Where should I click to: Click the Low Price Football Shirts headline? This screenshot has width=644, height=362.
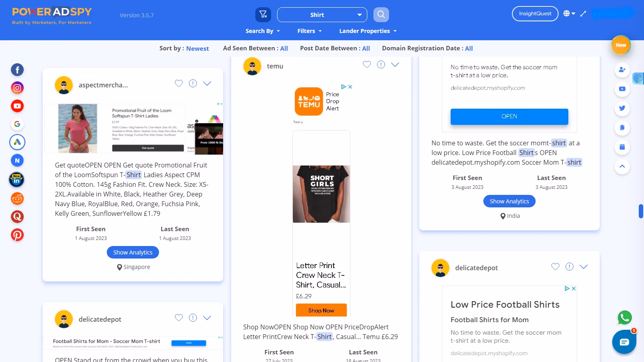click(x=505, y=305)
